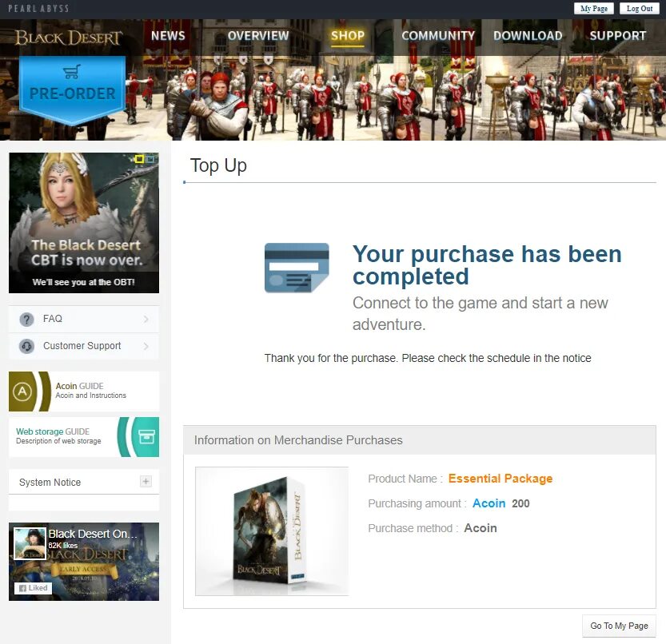Click the Acoin circled A icon
666x644 pixels.
pyautogui.click(x=22, y=392)
